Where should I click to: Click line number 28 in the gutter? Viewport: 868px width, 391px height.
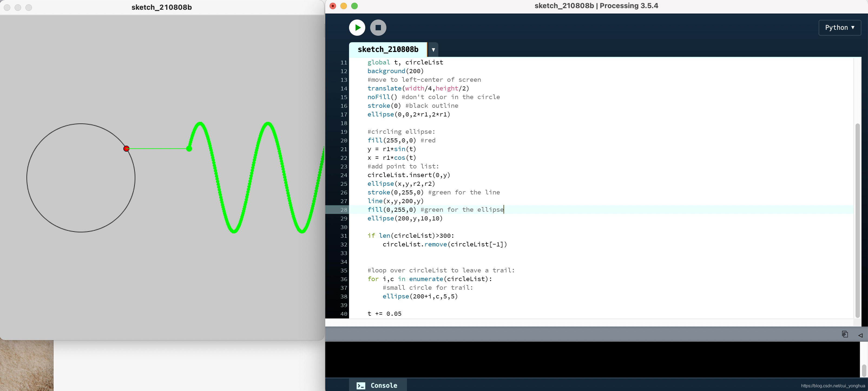(x=343, y=210)
